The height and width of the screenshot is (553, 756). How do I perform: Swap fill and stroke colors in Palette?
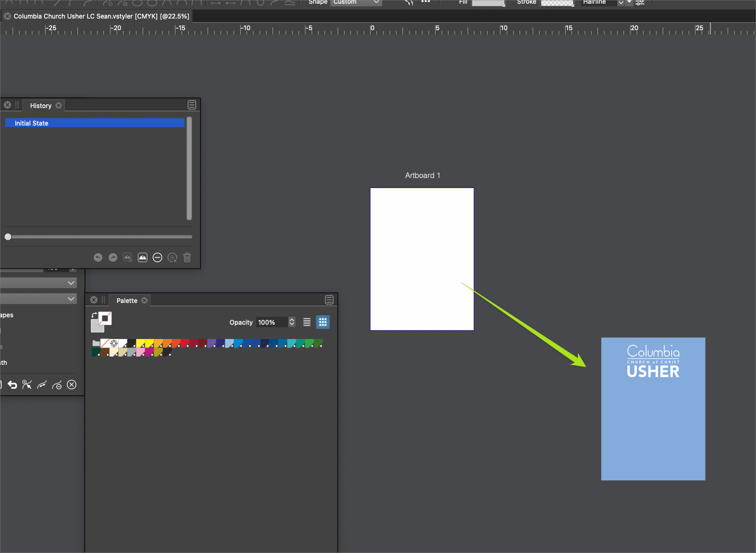pyautogui.click(x=94, y=315)
